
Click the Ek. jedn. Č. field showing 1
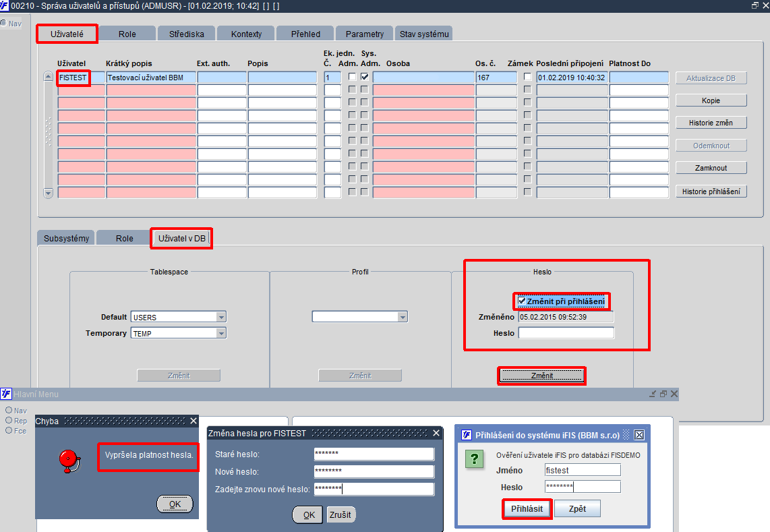click(332, 78)
